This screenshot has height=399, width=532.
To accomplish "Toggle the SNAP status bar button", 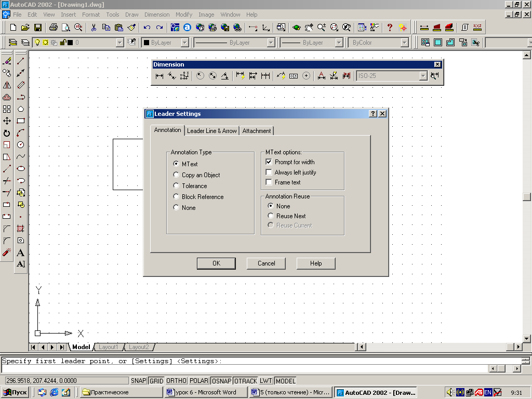I will point(138,381).
